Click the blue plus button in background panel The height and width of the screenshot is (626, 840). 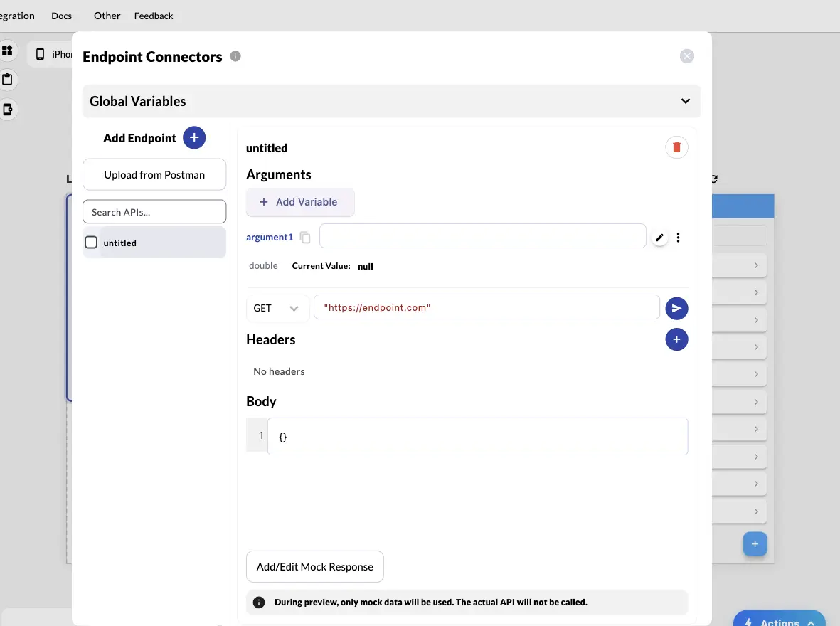click(x=755, y=544)
